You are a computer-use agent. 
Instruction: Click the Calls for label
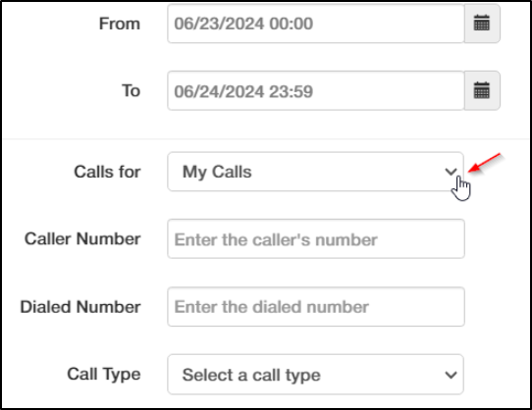(x=107, y=172)
